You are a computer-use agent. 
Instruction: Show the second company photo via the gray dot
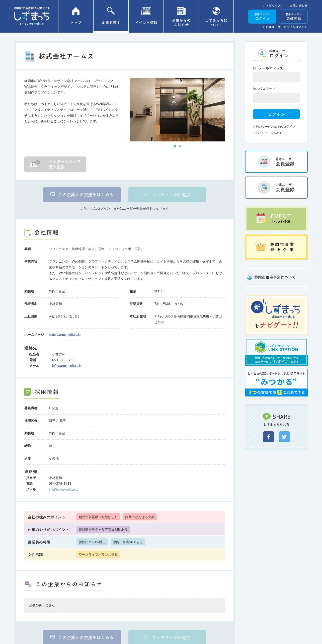(x=180, y=146)
